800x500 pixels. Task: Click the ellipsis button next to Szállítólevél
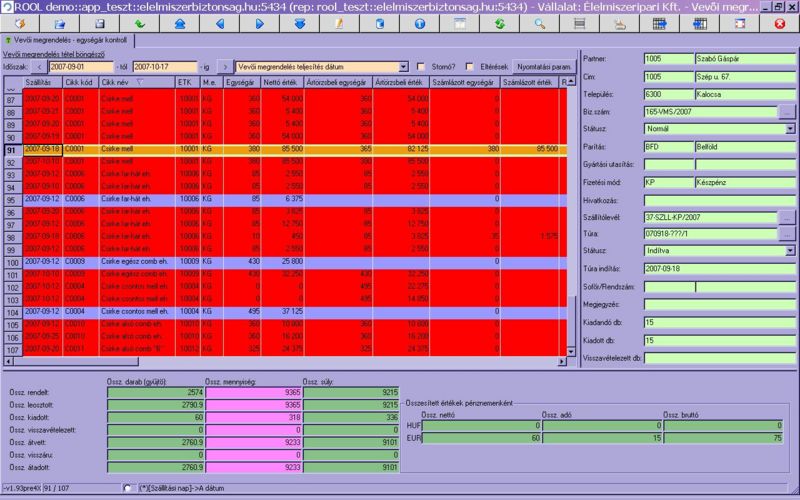tap(787, 217)
